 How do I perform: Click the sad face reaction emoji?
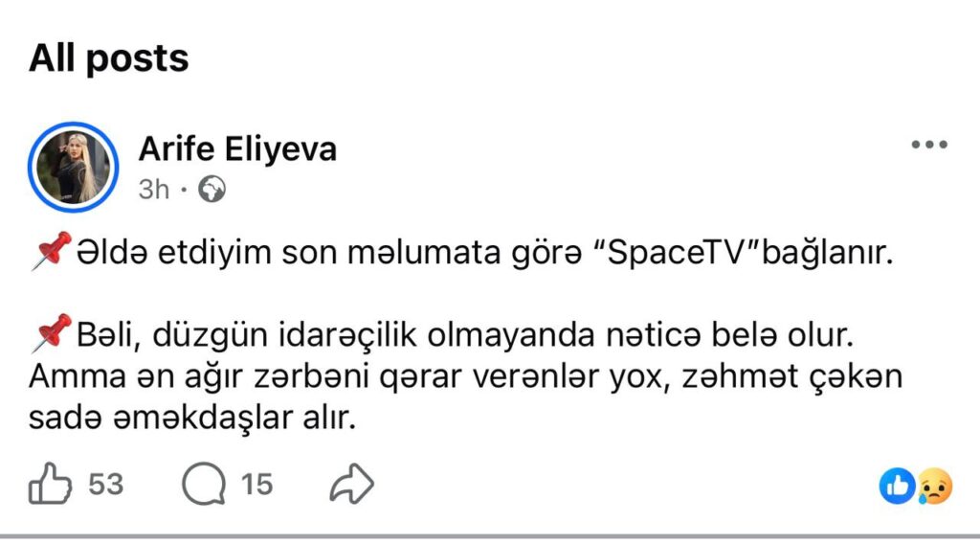933,487
